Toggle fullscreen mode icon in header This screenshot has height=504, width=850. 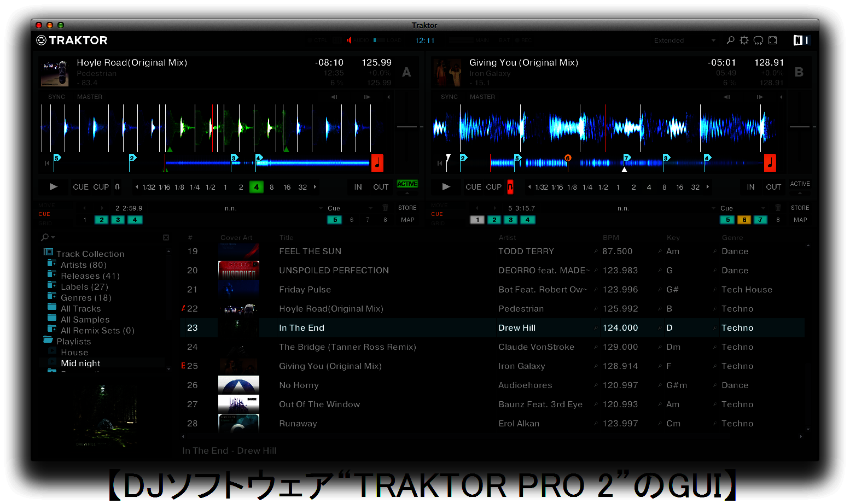(772, 40)
